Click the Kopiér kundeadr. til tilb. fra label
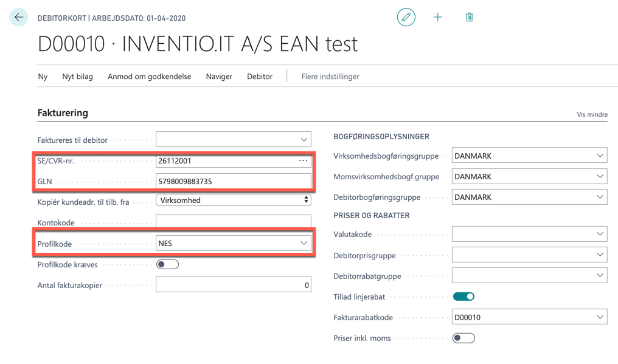 [x=83, y=202]
